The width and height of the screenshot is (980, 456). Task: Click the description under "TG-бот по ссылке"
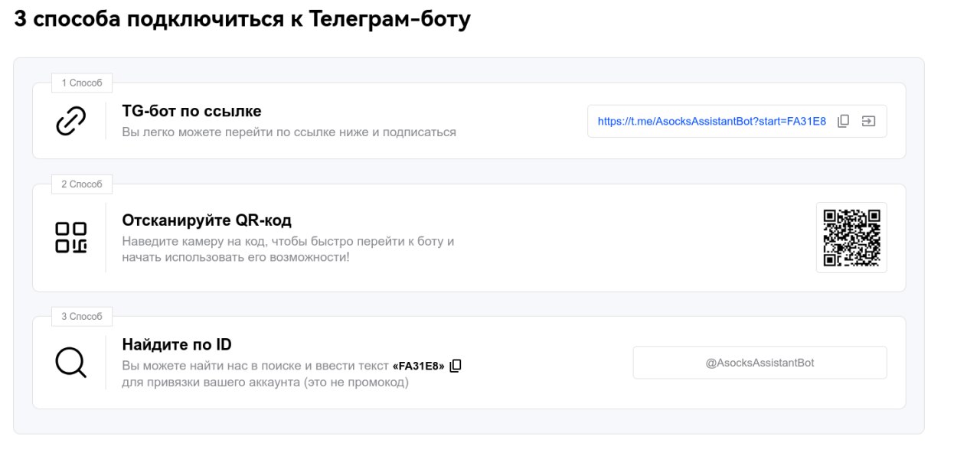click(x=289, y=132)
